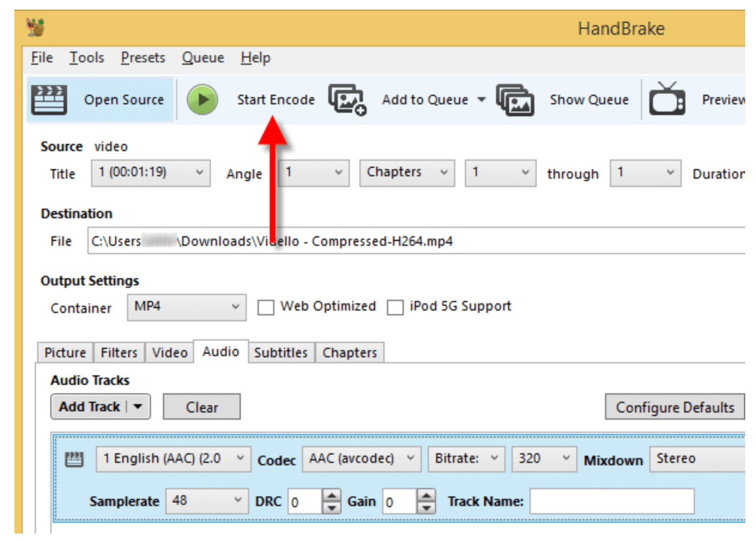Open the File menu
The image size is (756, 542).
pos(42,58)
